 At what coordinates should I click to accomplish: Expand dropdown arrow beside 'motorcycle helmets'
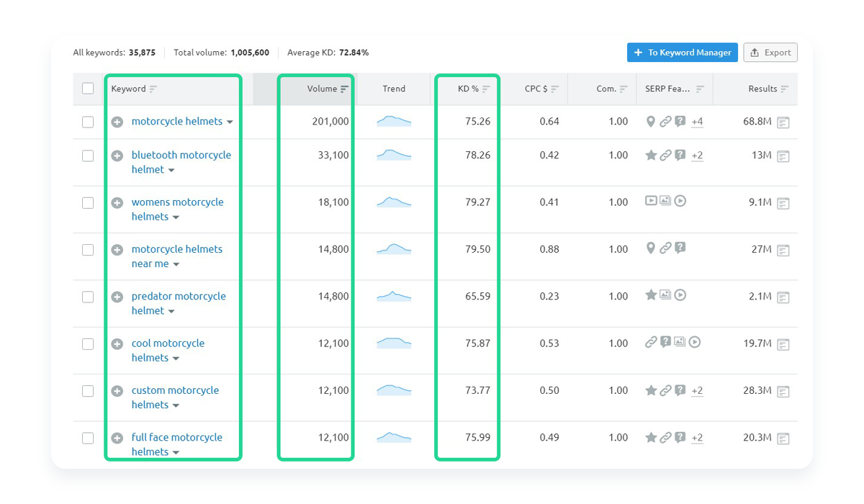(230, 122)
